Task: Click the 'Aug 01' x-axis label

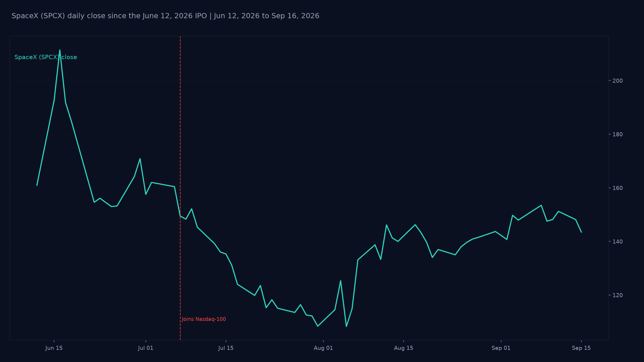Action: pyautogui.click(x=323, y=348)
